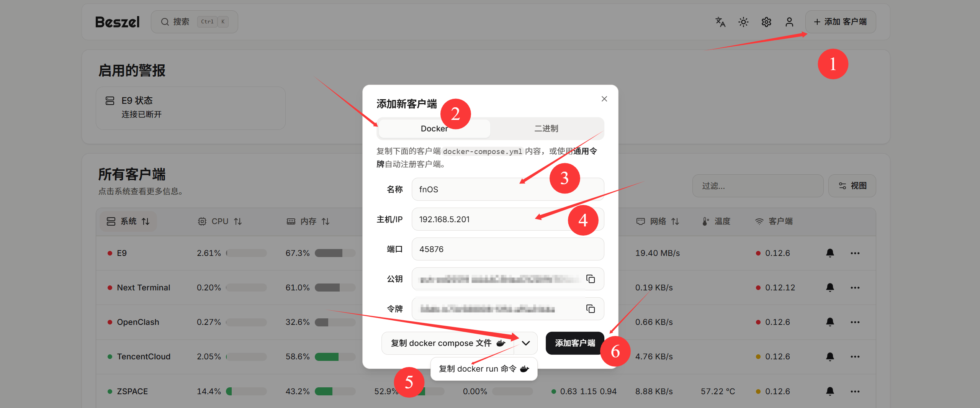Switch to the 二进制 binary tab
Image resolution: width=980 pixels, height=408 pixels.
[546, 129]
